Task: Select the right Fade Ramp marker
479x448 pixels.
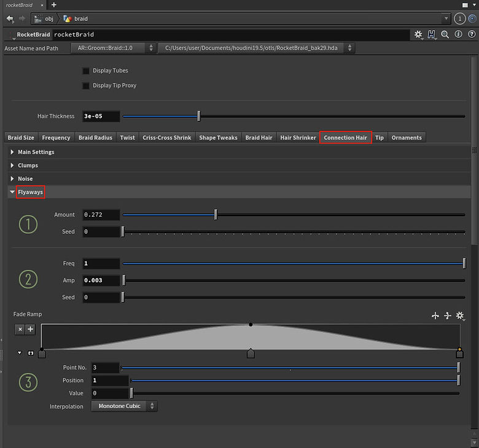Action: click(x=459, y=353)
